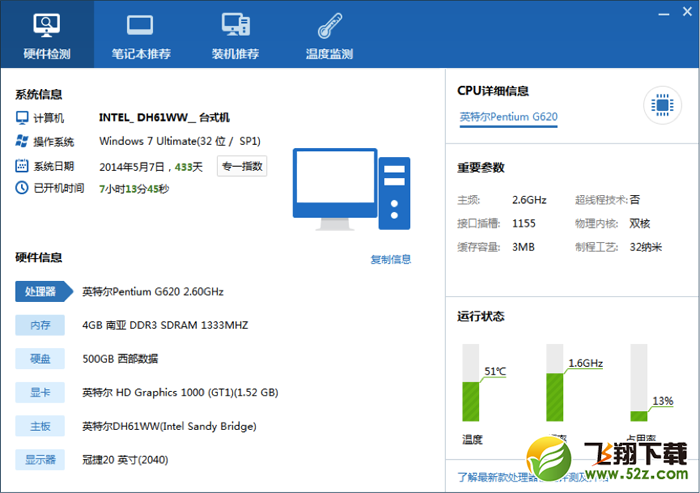Minimize the window

(x=664, y=13)
